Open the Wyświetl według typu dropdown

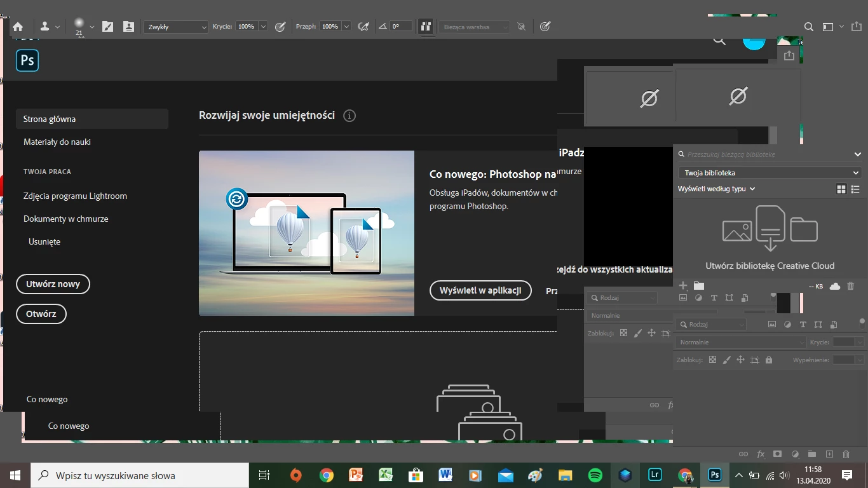[x=716, y=189]
